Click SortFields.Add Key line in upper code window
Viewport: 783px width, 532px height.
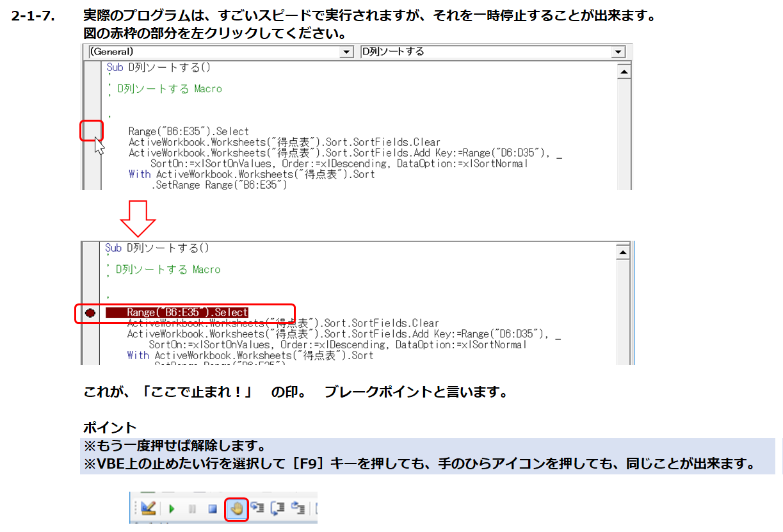(345, 152)
